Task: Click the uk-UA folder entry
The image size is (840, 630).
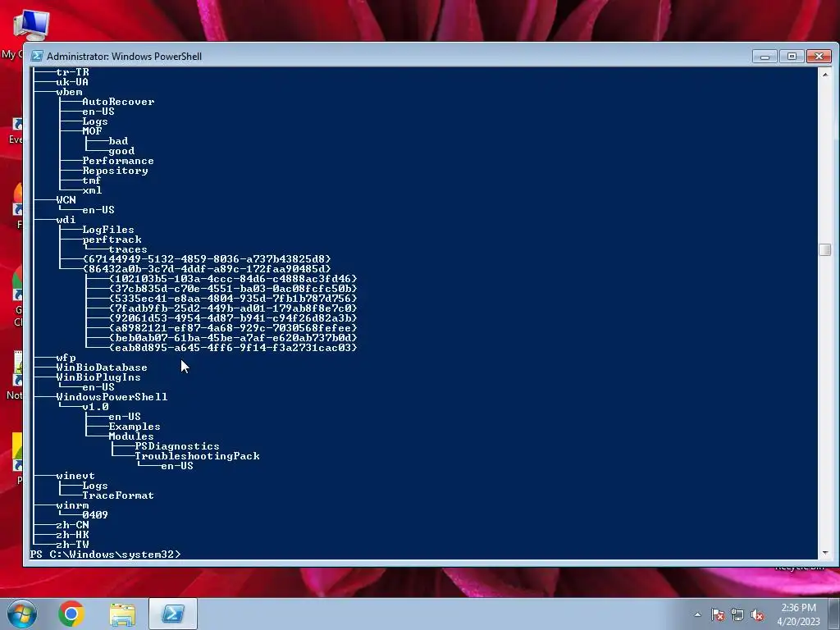Action: point(72,82)
